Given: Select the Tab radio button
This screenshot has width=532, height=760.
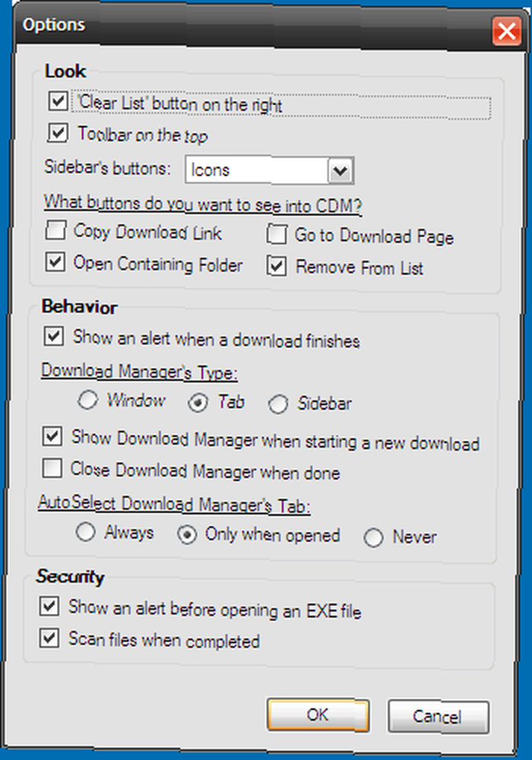Looking at the screenshot, I should click(198, 403).
